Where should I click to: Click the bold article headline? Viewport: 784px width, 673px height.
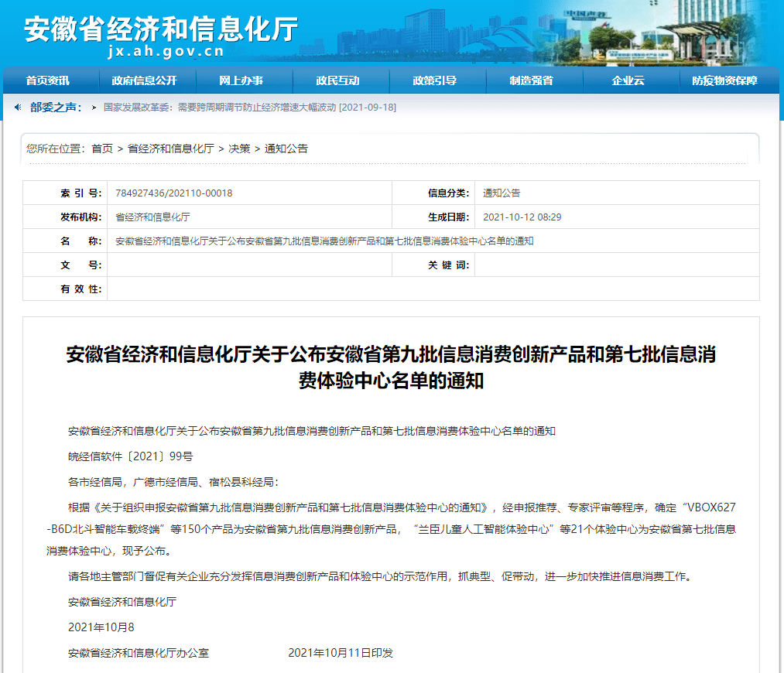pos(391,367)
